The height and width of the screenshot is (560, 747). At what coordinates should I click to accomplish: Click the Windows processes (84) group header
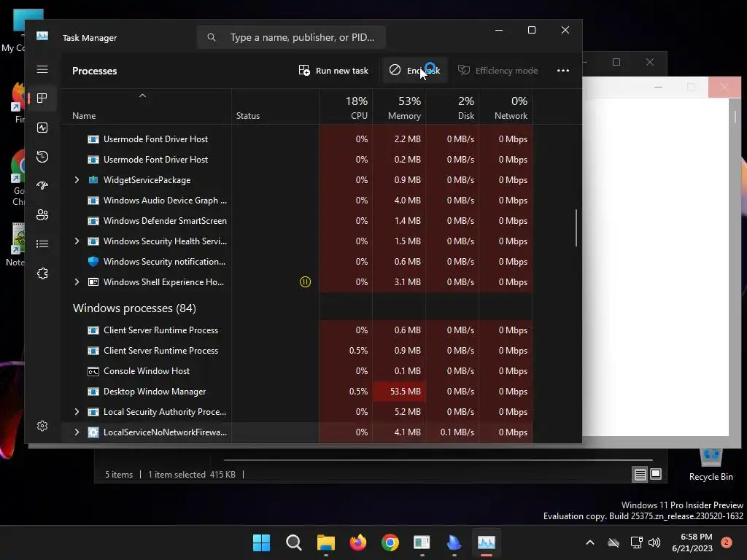coord(134,308)
